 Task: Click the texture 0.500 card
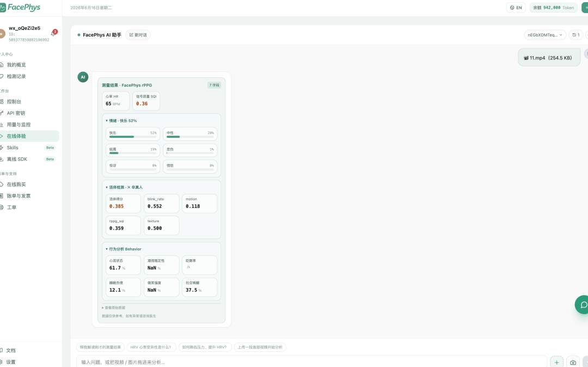[161, 225]
